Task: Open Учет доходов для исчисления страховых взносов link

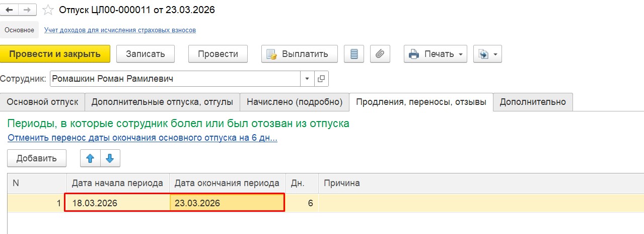Action: [x=120, y=30]
